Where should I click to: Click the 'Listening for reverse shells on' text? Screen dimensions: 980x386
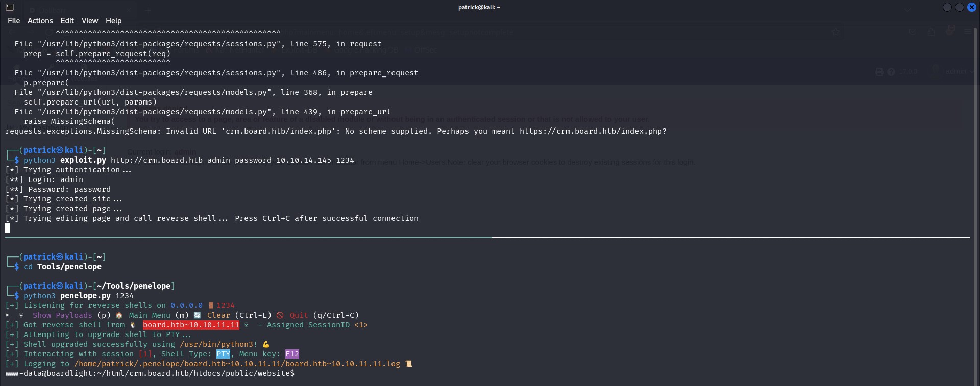coord(94,305)
